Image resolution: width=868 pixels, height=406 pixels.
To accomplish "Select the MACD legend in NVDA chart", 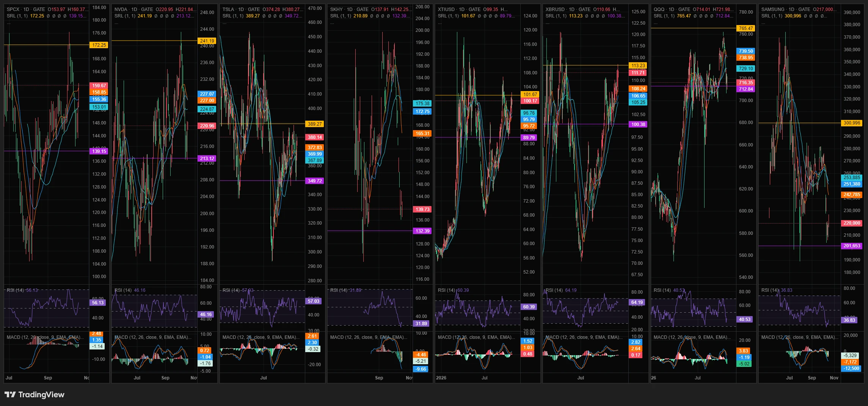I will coord(153,337).
